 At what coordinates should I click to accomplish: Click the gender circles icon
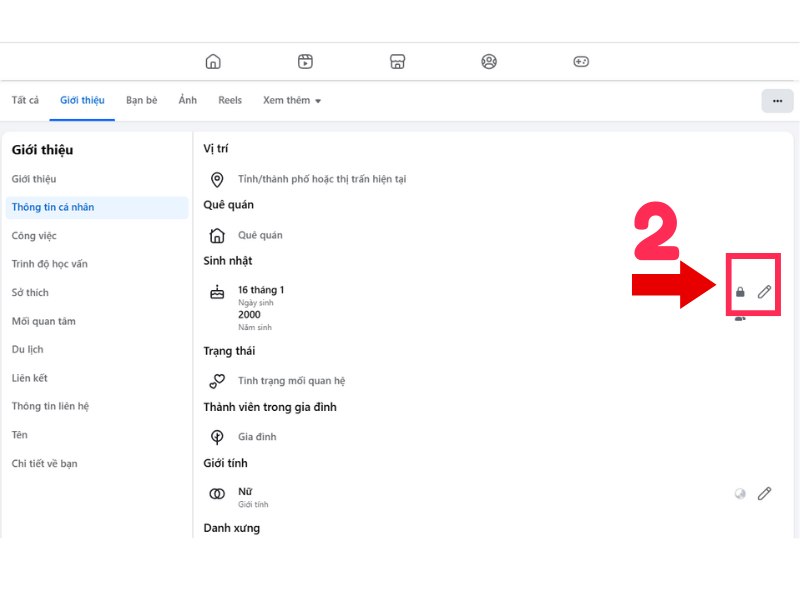(x=217, y=493)
